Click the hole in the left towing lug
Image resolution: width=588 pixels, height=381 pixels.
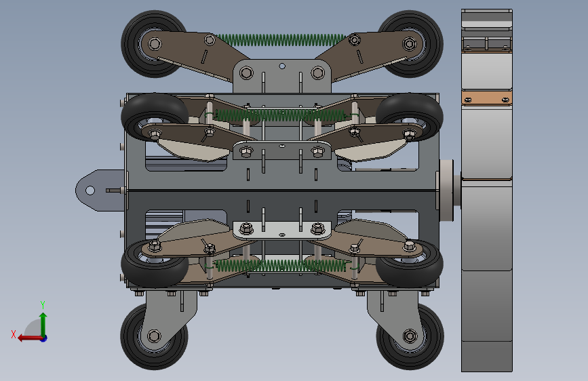pyautogui.click(x=90, y=190)
